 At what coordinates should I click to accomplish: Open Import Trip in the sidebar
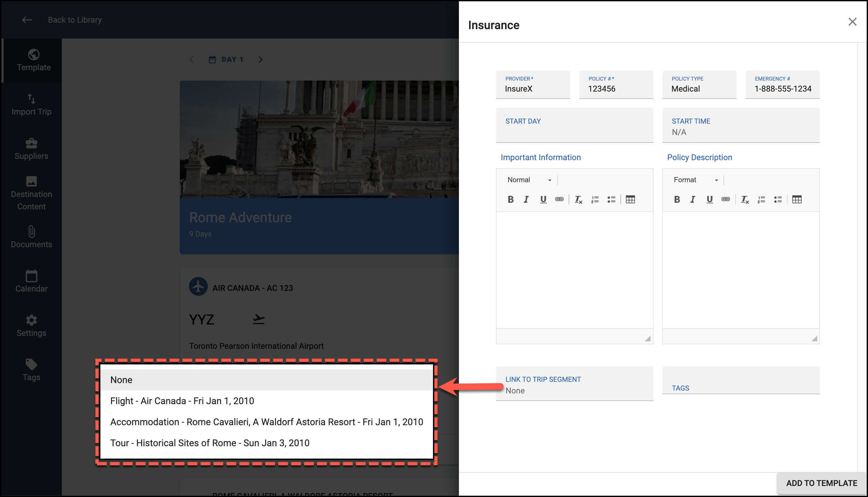tap(31, 105)
